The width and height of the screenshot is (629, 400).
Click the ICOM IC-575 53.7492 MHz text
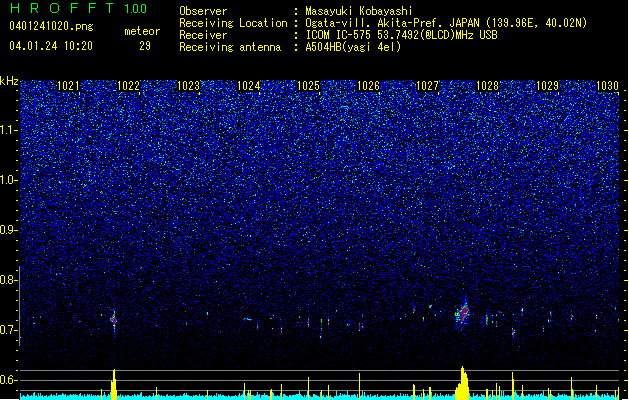tap(401, 35)
